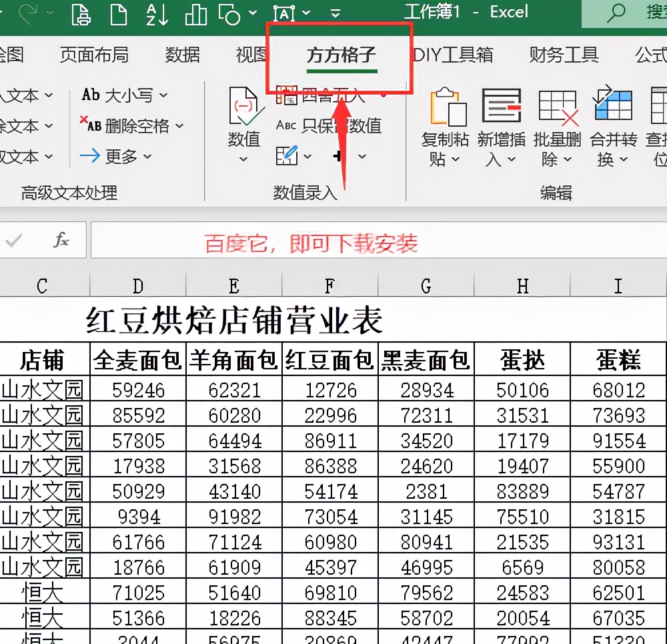Click the bar chart icon in quick access toolbar

point(196,15)
